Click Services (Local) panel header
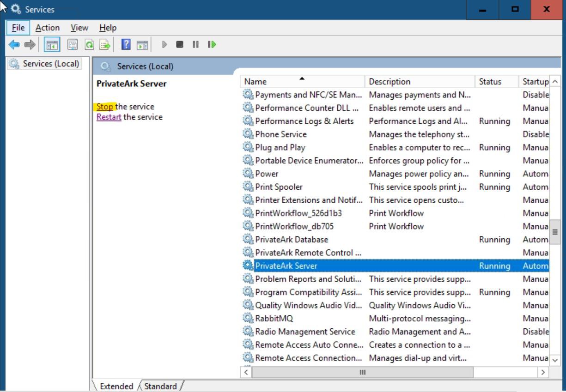The width and height of the screenshot is (566, 392). tap(145, 66)
